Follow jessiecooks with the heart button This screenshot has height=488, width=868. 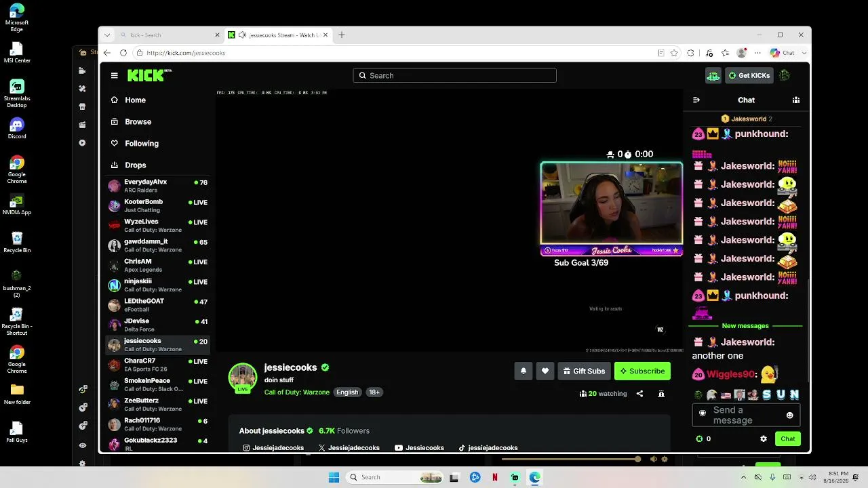coord(545,371)
